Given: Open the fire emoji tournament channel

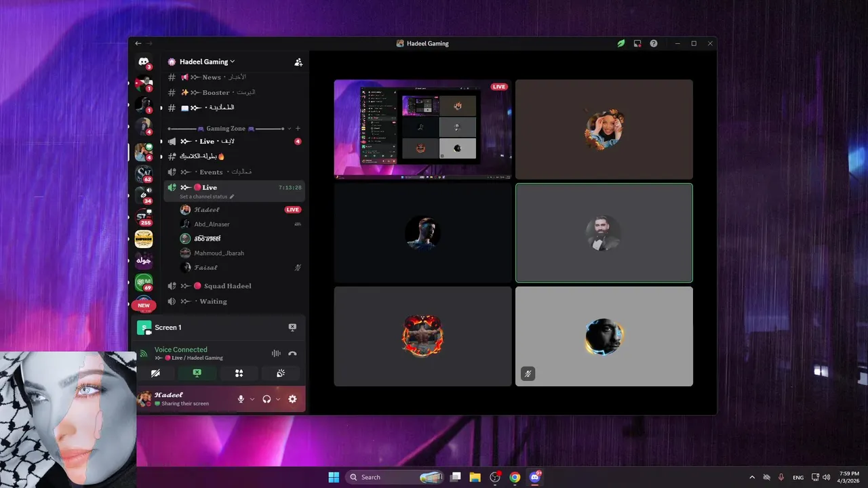Looking at the screenshot, I should (234, 157).
